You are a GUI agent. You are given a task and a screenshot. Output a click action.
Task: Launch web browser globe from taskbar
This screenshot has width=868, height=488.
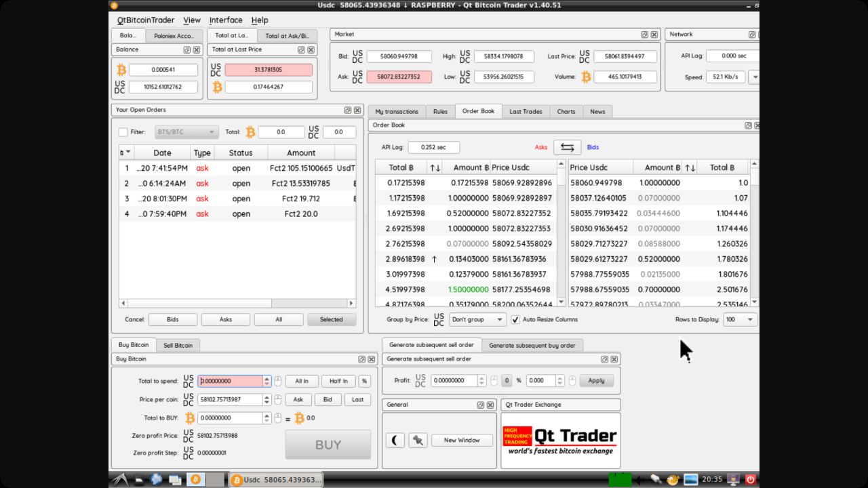coord(157,480)
